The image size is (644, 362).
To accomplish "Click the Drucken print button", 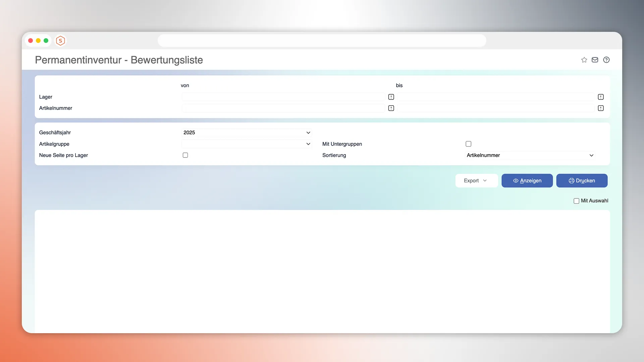I will pyautogui.click(x=582, y=181).
